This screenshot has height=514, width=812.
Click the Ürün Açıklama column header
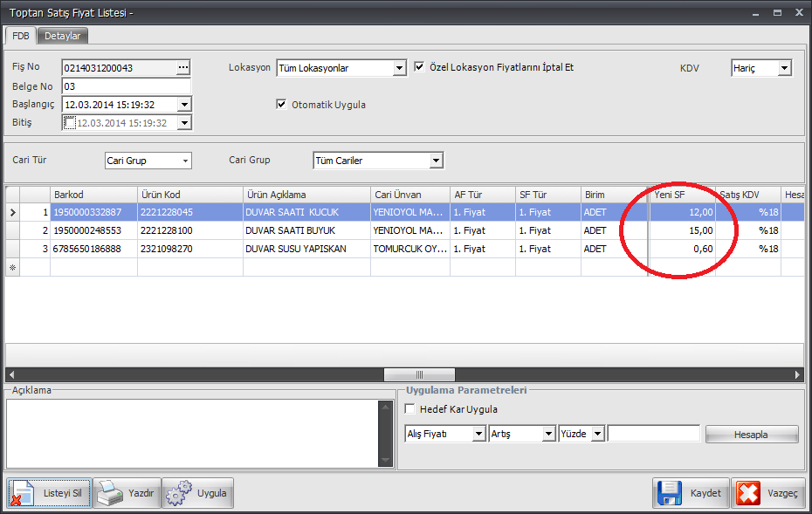pos(306,195)
